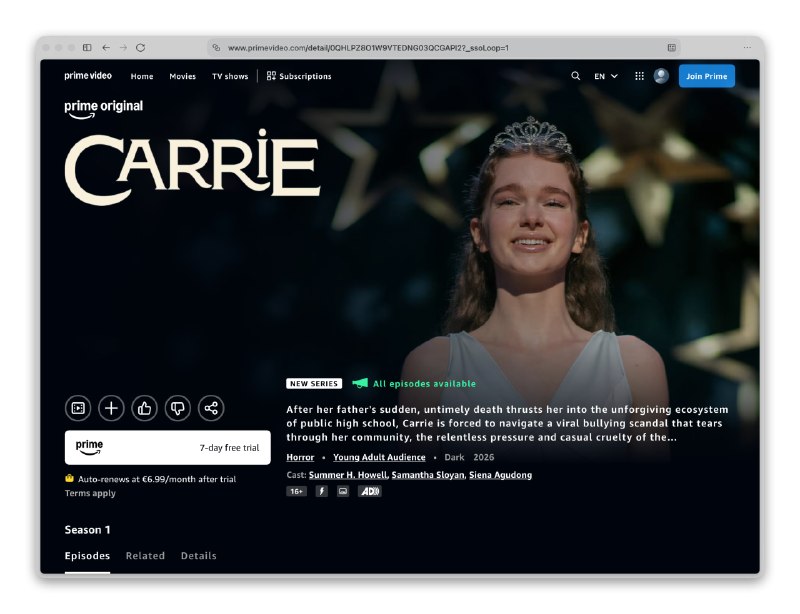Add Carrie to watchlist with plus icon
800x614 pixels.
[111, 408]
